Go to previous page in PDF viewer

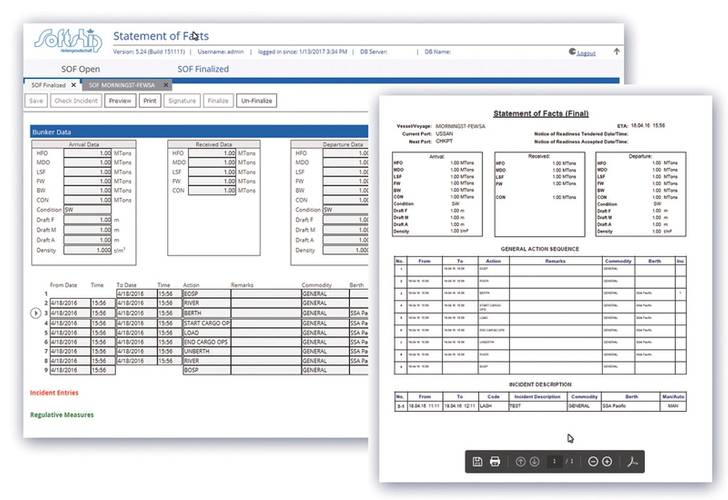tap(519, 461)
